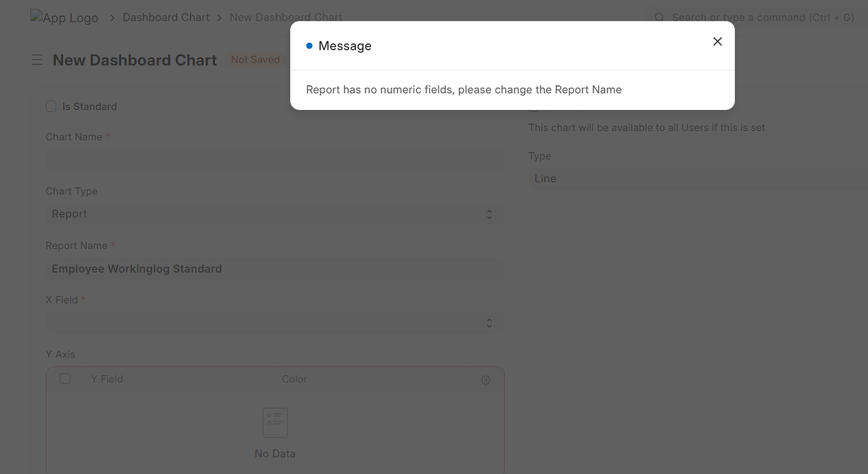Open the sidebar hamburger menu
This screenshot has width=868, height=474.
click(x=37, y=60)
